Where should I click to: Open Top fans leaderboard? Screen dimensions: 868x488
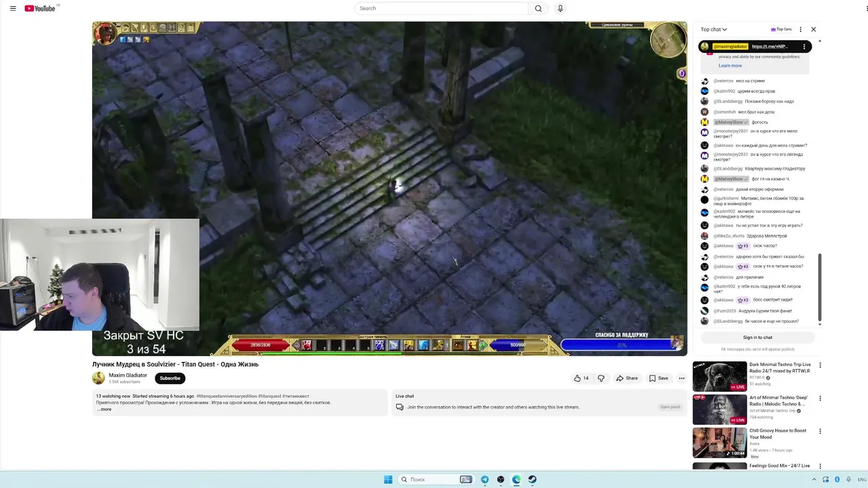781,29
